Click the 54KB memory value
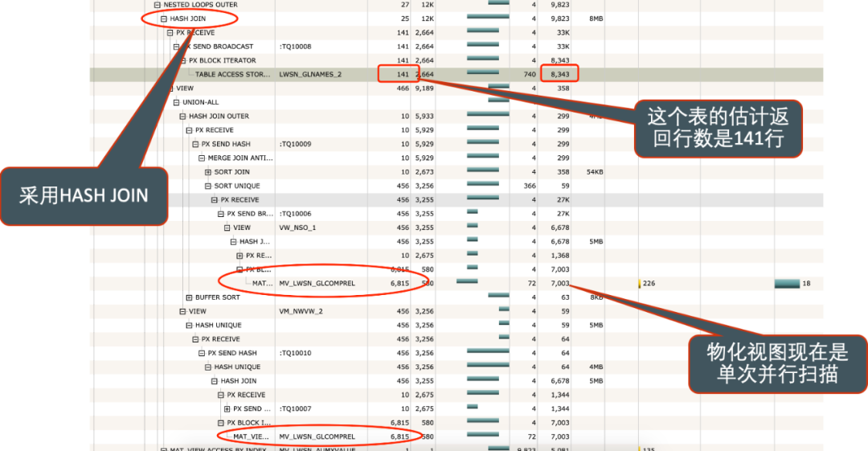This screenshot has height=451, width=868. (x=595, y=172)
